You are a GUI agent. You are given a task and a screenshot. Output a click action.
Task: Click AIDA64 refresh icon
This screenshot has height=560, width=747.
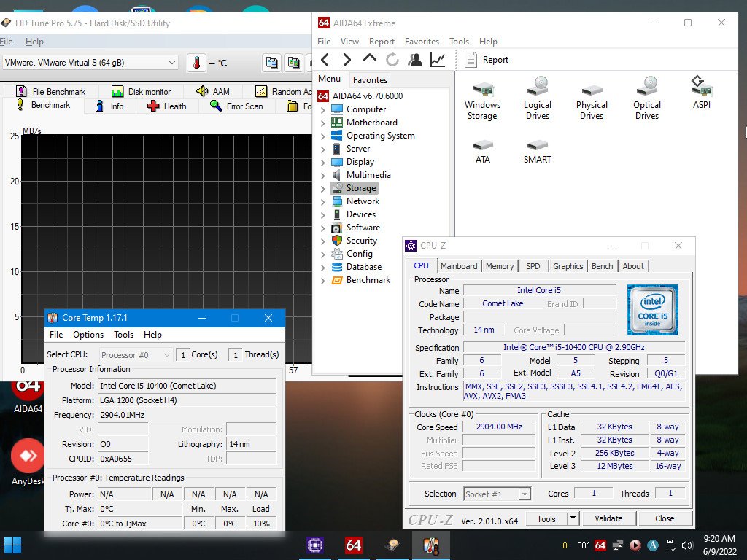pyautogui.click(x=392, y=60)
